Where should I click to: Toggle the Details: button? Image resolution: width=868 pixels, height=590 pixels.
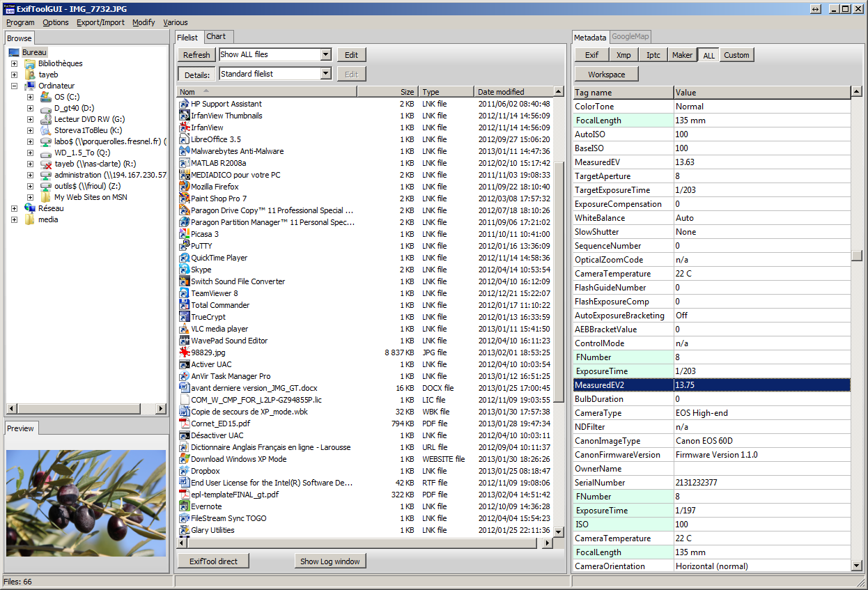(x=197, y=75)
